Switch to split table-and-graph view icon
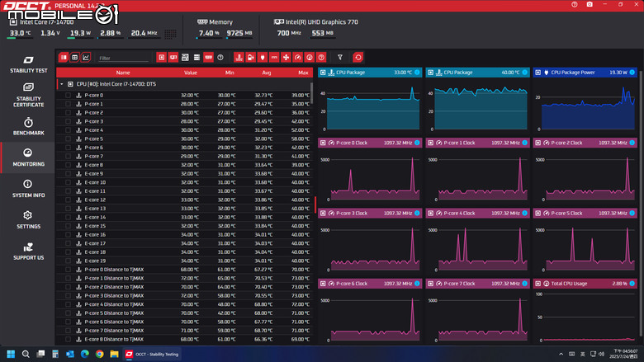Screen dimensions: 644x362 (x=64, y=58)
